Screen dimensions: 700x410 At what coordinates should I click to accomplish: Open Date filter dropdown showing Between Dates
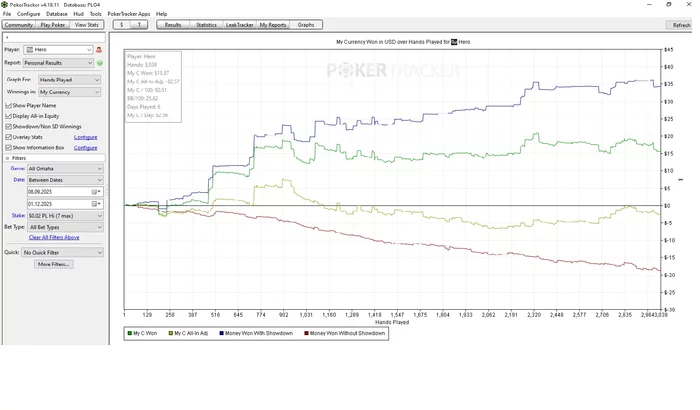[x=65, y=180]
